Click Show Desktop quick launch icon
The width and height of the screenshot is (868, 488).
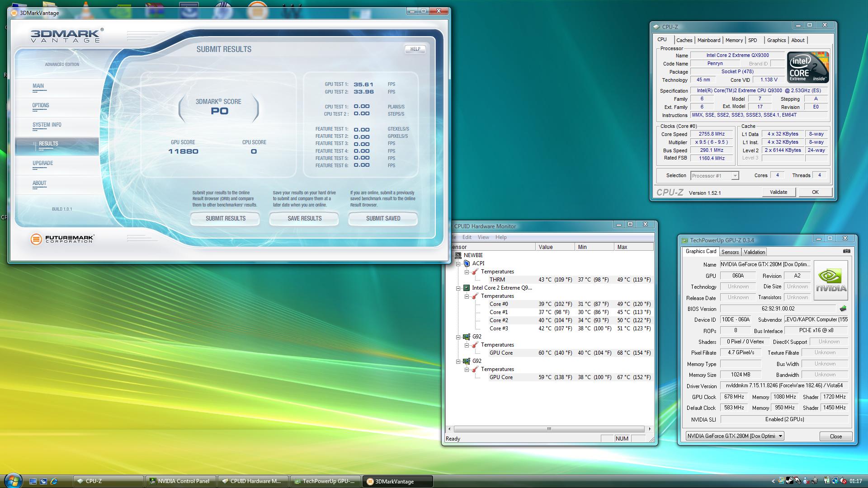pyautogui.click(x=33, y=481)
